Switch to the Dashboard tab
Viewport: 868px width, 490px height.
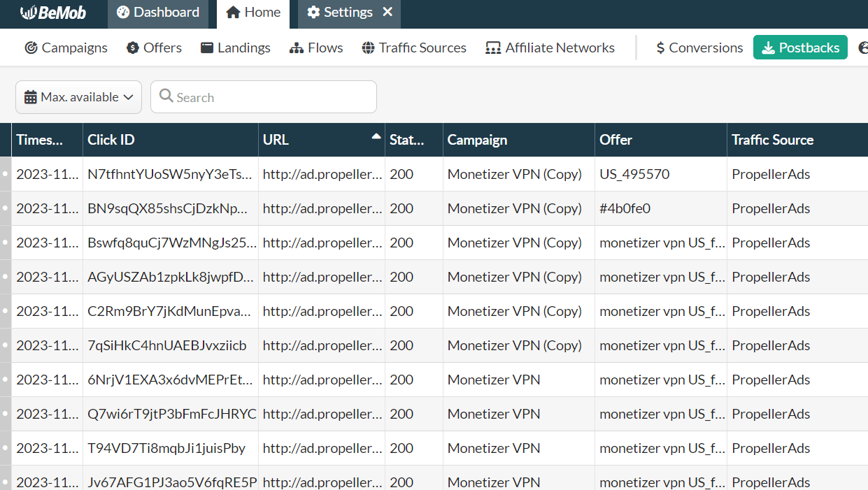[x=158, y=13]
